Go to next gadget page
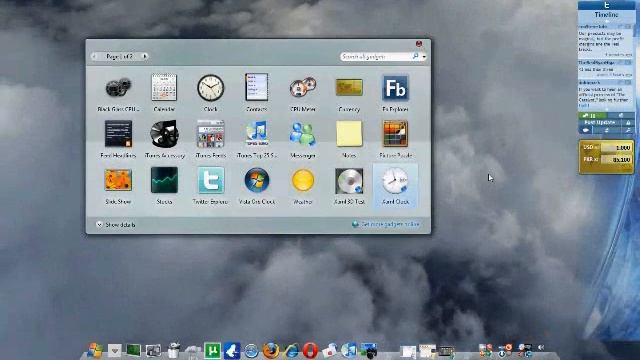The image size is (640, 360). coord(144,56)
